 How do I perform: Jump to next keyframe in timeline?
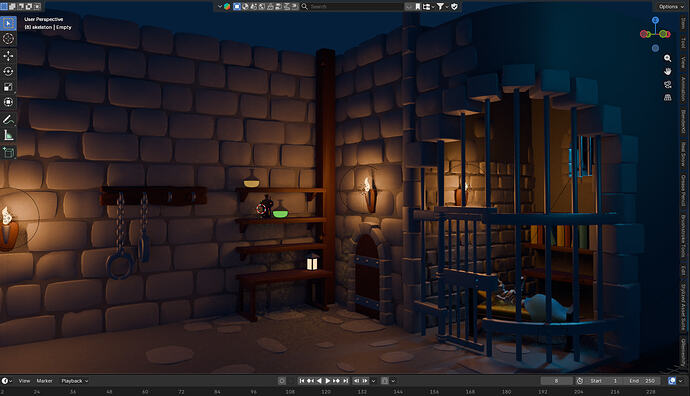point(336,381)
